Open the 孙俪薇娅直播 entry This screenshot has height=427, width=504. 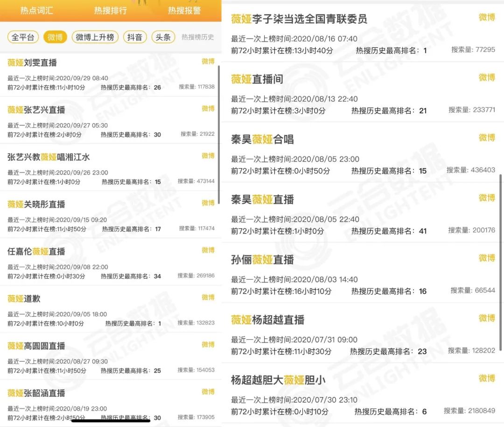click(363, 273)
